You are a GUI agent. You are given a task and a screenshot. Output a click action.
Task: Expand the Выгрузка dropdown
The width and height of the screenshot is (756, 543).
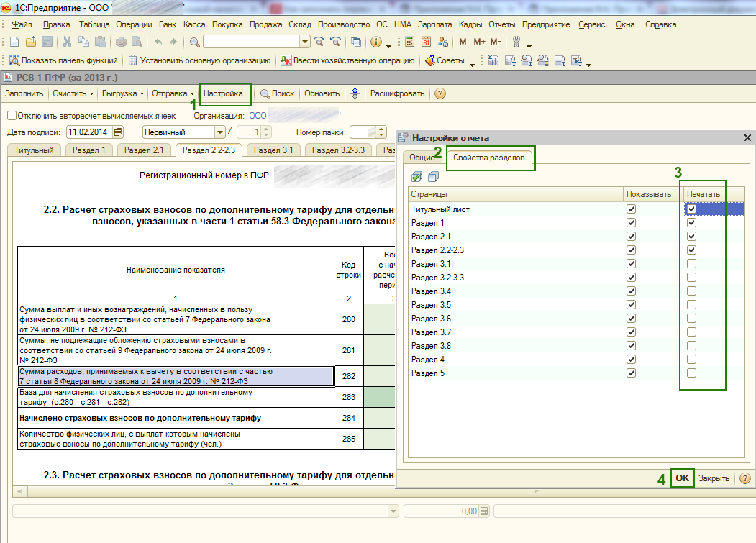[123, 93]
